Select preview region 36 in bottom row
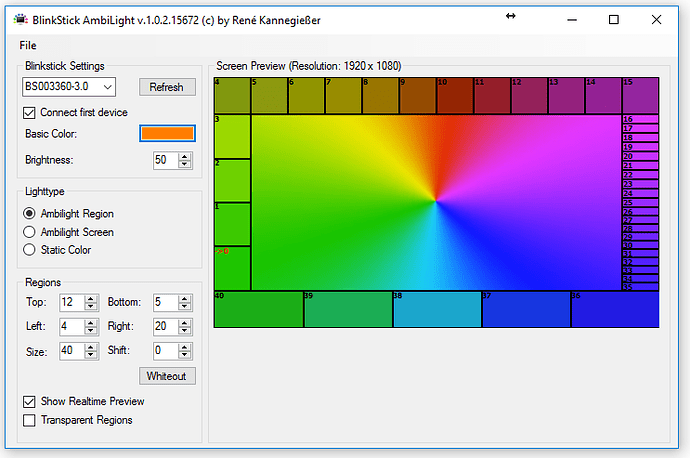 [615, 309]
